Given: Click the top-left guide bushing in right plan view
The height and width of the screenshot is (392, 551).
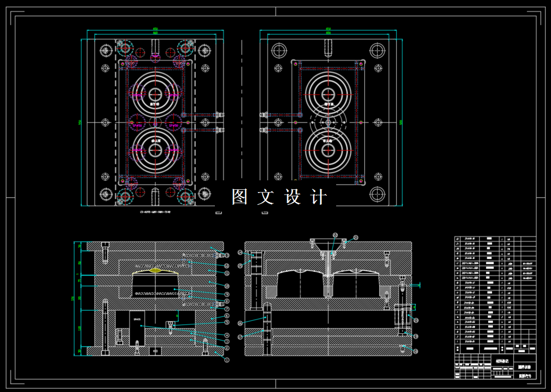Looking at the screenshot, I should tap(279, 51).
